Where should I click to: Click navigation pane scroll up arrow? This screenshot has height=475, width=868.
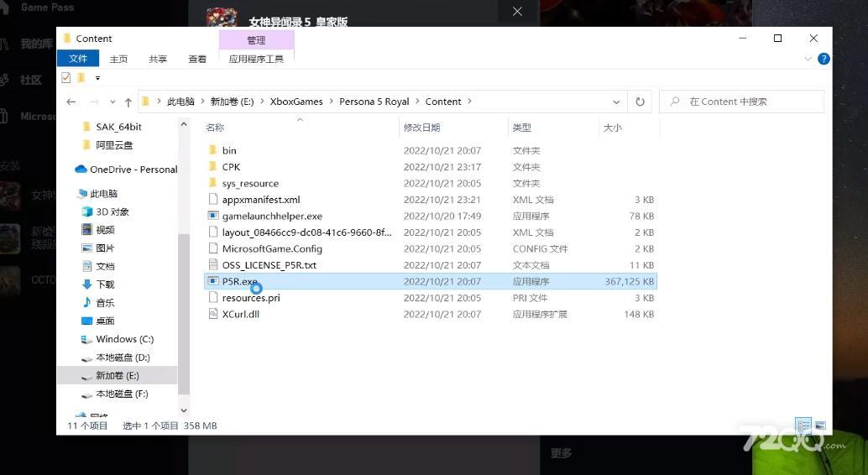pos(184,124)
